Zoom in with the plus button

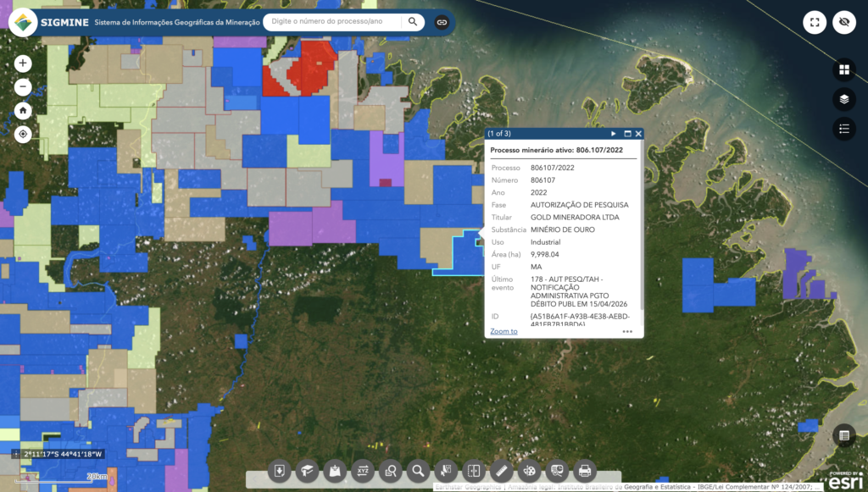(23, 63)
